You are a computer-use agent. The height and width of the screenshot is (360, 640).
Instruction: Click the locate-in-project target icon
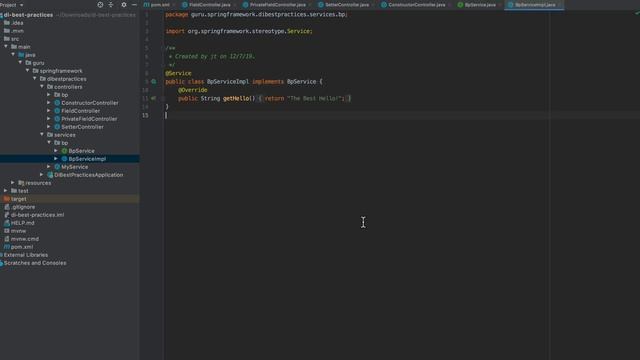[x=100, y=4]
